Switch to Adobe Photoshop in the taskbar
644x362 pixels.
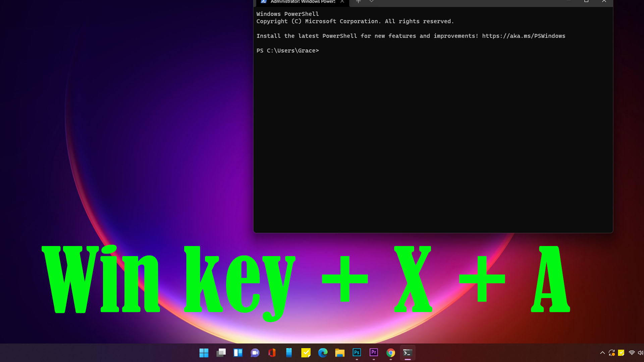357,353
